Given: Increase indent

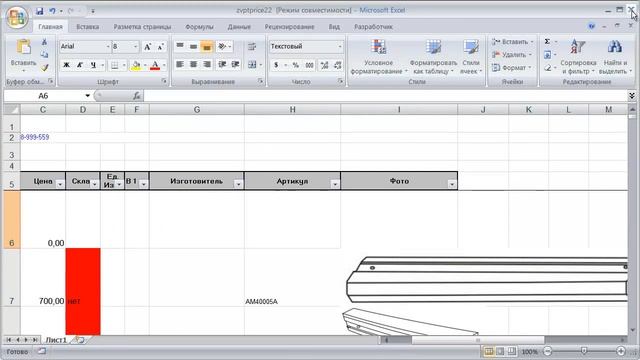Looking at the screenshot, I should [x=236, y=64].
